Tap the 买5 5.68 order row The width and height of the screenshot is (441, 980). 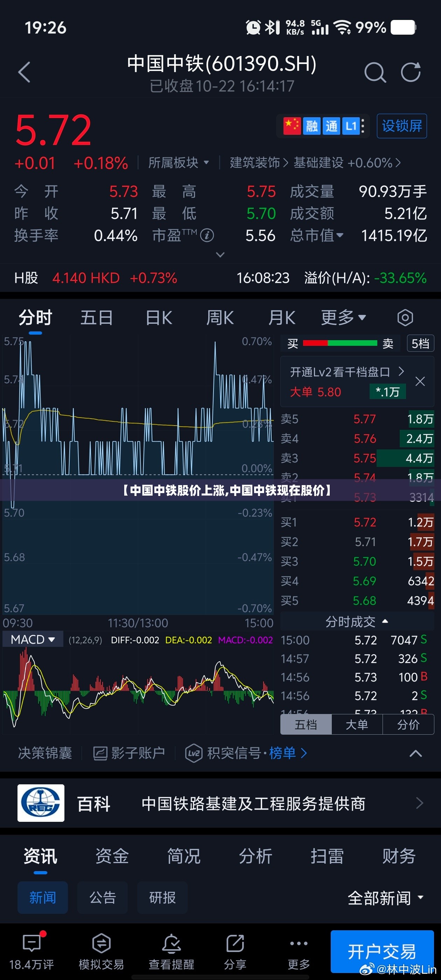(x=357, y=600)
